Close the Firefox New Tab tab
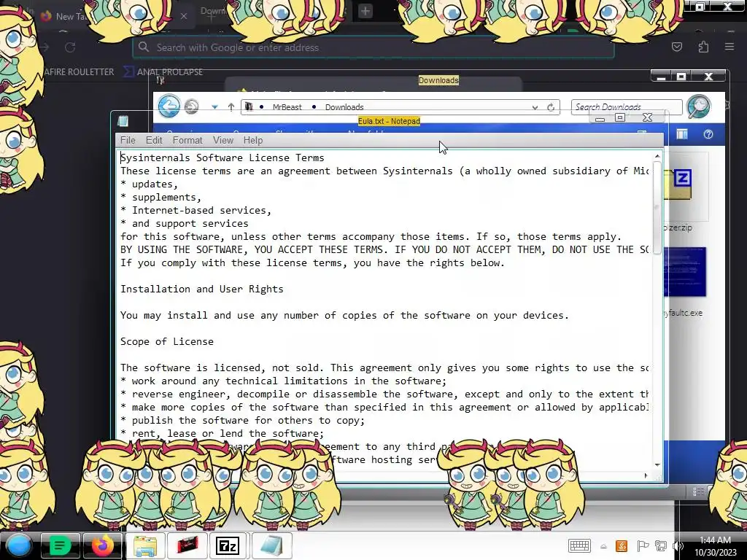The height and width of the screenshot is (560, 747). (183, 16)
